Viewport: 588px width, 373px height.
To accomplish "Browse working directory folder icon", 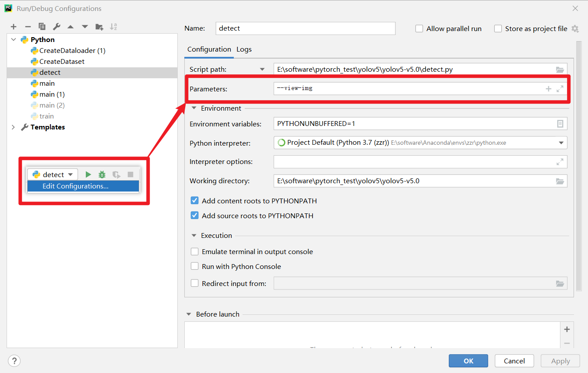I will [560, 181].
